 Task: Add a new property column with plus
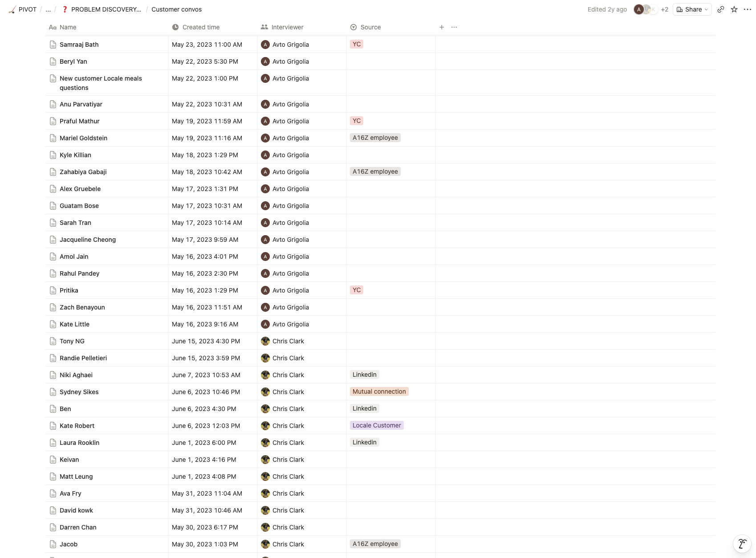pos(442,27)
